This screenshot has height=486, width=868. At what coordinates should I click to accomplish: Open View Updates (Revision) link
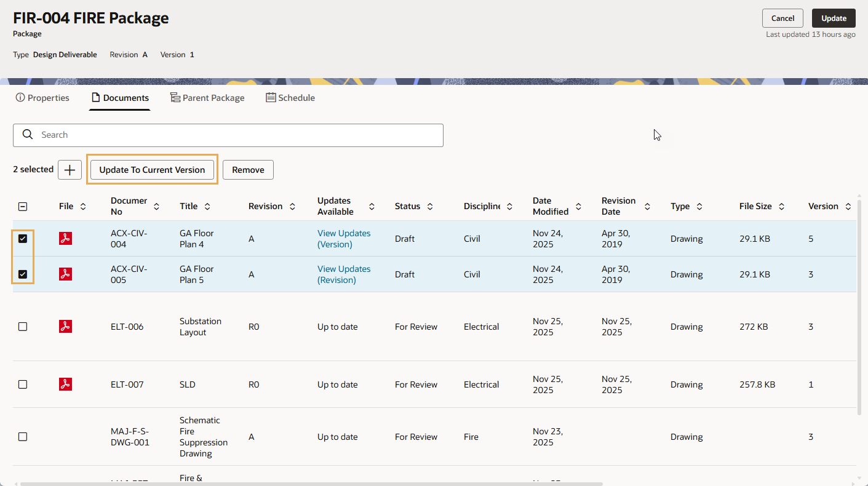pos(344,274)
